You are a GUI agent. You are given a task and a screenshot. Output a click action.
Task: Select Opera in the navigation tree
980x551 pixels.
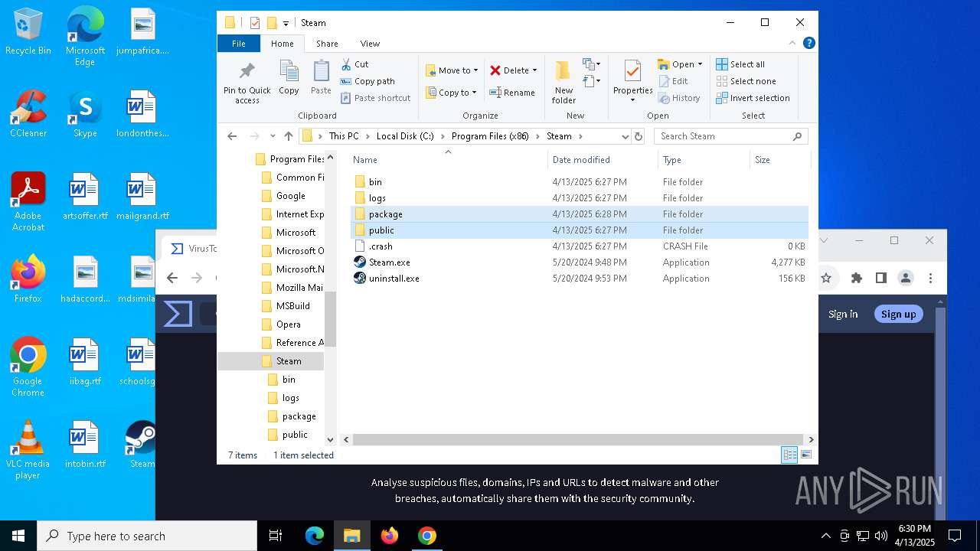click(288, 324)
